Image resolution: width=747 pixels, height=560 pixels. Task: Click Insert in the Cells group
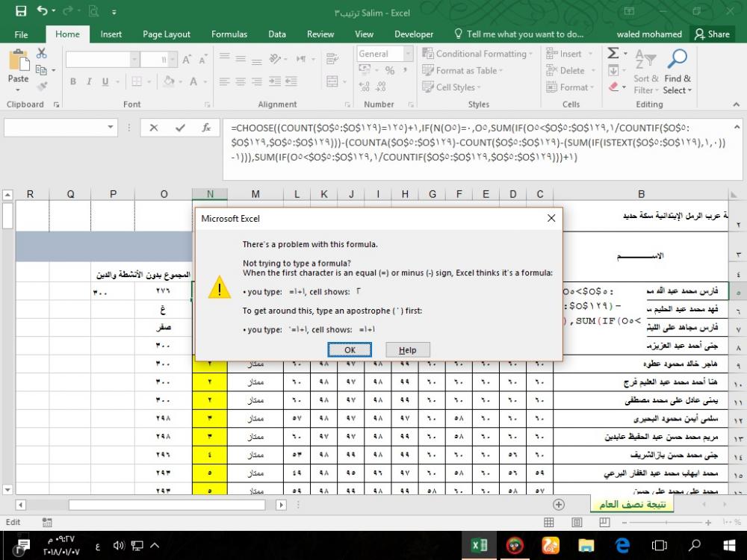570,54
